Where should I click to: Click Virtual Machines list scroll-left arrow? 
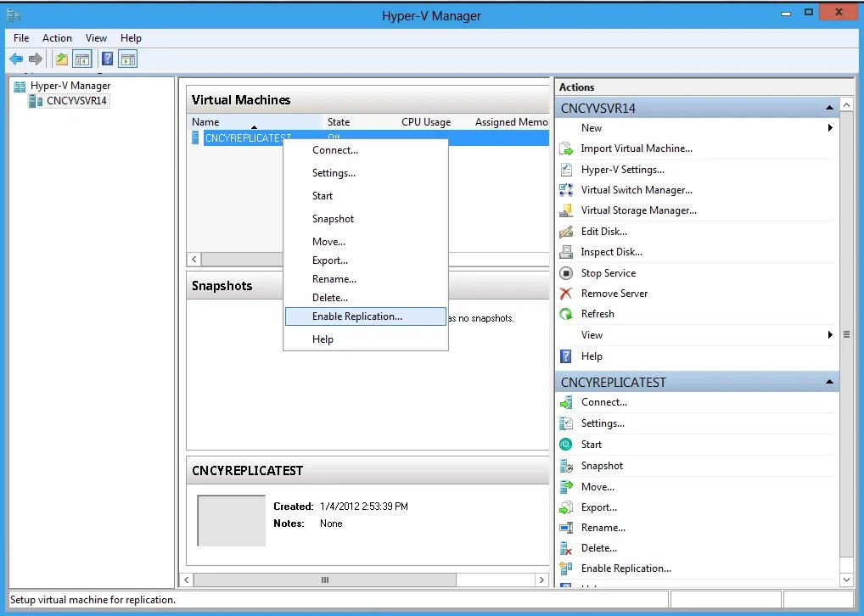pyautogui.click(x=194, y=259)
